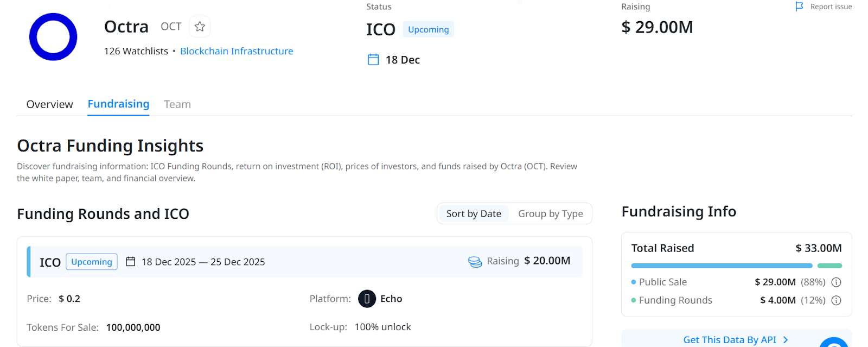The width and height of the screenshot is (868, 347).
Task: Select the Fundraising tab
Action: tap(118, 104)
